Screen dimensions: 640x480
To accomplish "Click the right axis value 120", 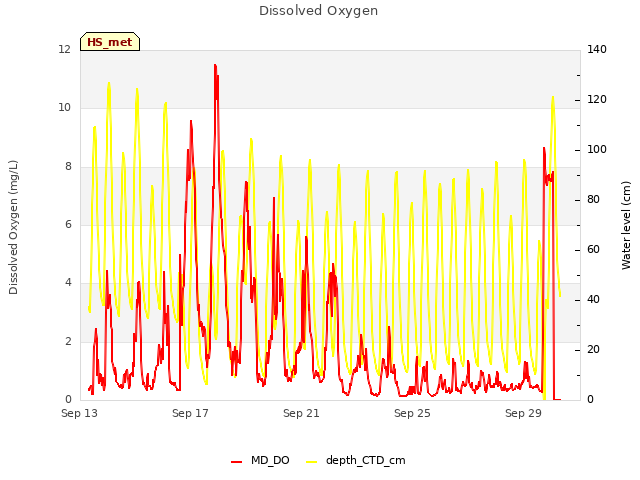I will [597, 100].
